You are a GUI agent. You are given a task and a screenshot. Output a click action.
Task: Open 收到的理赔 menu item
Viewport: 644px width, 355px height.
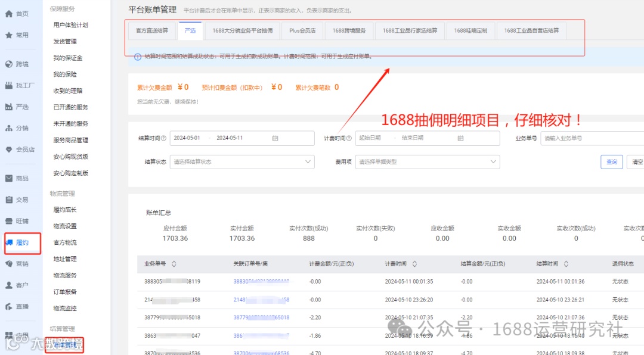point(68,91)
